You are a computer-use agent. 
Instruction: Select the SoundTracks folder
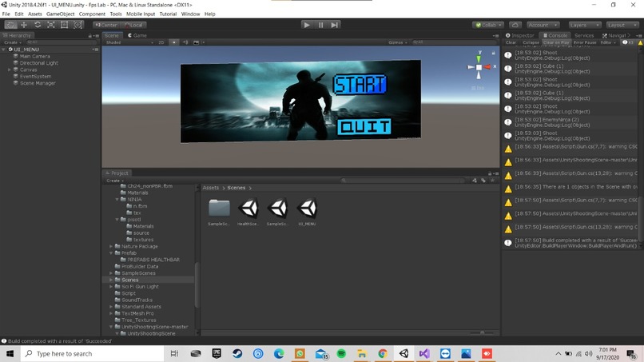tap(137, 300)
